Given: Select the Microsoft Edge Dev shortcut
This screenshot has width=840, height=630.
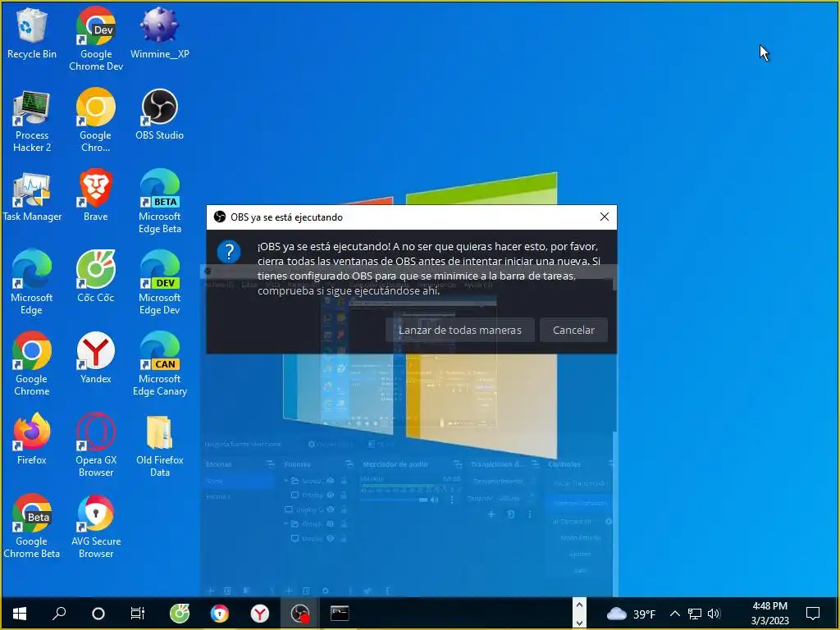Looking at the screenshot, I should pos(160,283).
